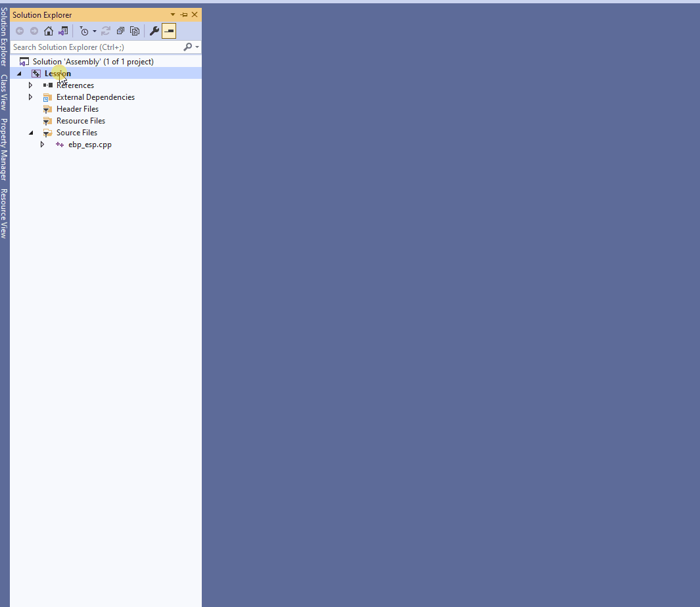
Task: Click the Pending Changes Filter clock icon
Action: (84, 31)
